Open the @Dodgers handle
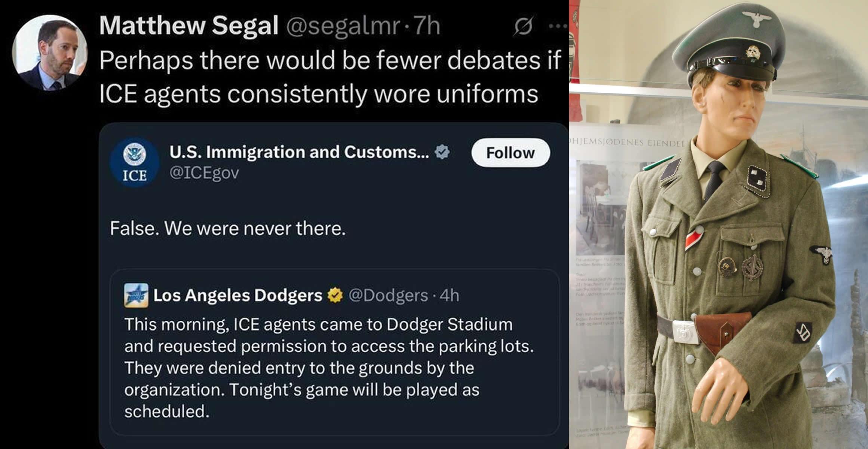Image resolution: width=868 pixels, height=449 pixels. pos(388,296)
